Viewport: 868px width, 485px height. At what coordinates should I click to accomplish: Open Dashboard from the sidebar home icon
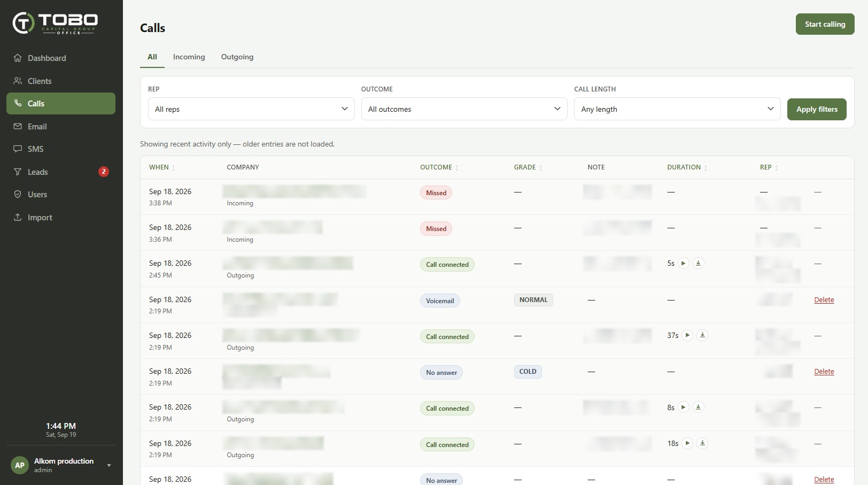(x=18, y=58)
